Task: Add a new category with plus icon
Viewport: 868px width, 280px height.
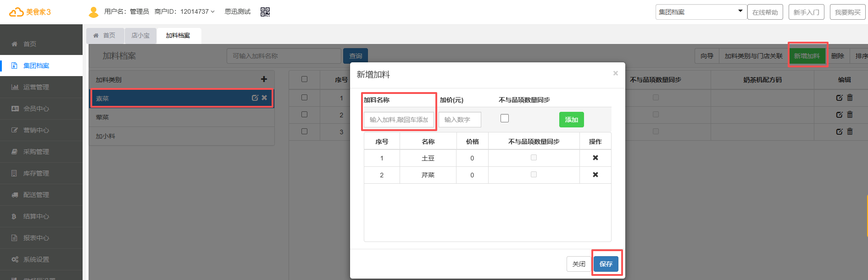Action: point(264,79)
